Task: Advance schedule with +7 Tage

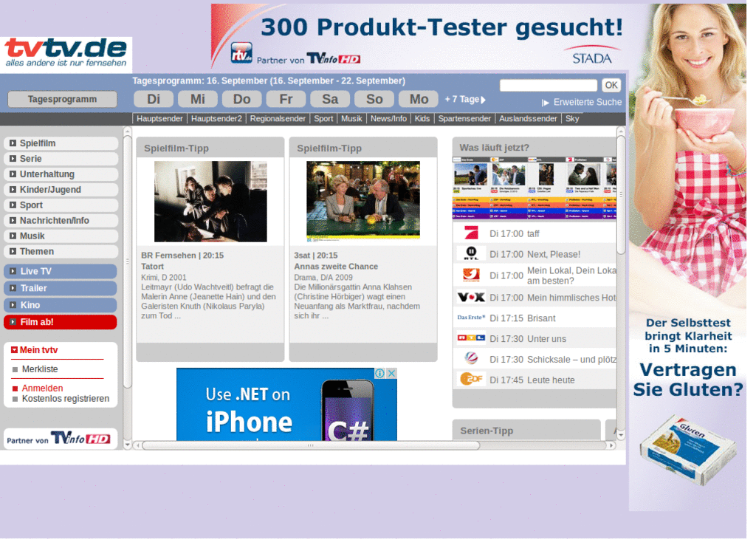Action: (x=465, y=100)
